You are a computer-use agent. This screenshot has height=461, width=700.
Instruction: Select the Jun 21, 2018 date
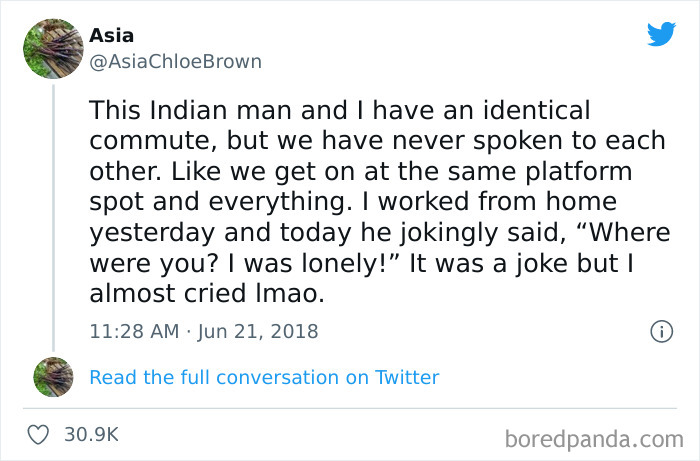point(260,331)
